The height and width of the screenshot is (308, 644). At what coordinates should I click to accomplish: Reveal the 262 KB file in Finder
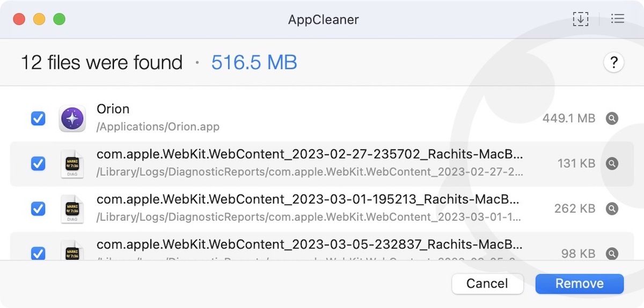pyautogui.click(x=612, y=208)
